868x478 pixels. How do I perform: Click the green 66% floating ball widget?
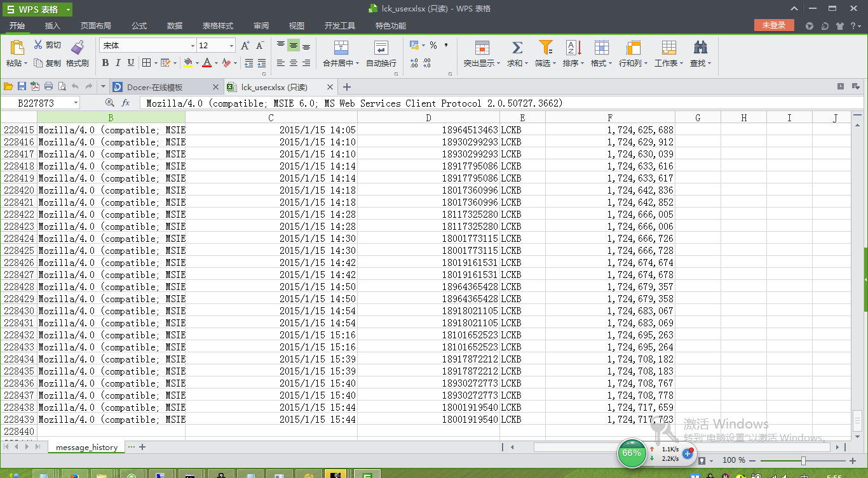[631, 453]
